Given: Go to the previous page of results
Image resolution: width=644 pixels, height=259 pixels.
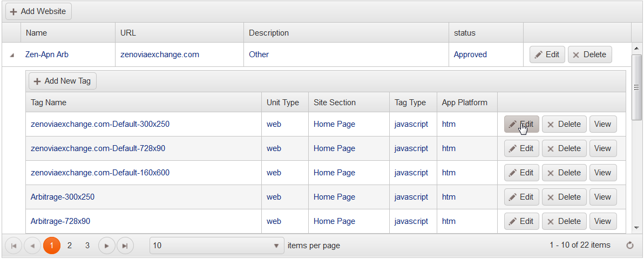Looking at the screenshot, I should [x=32, y=246].
